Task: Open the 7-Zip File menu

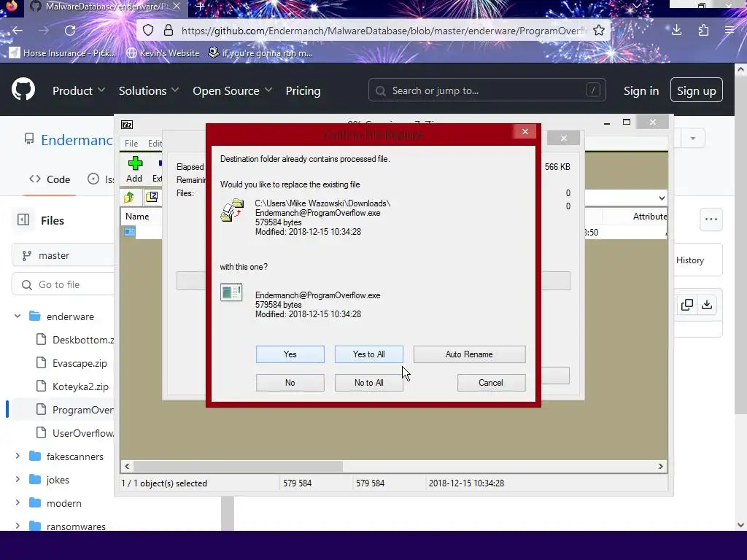Action: point(131,144)
